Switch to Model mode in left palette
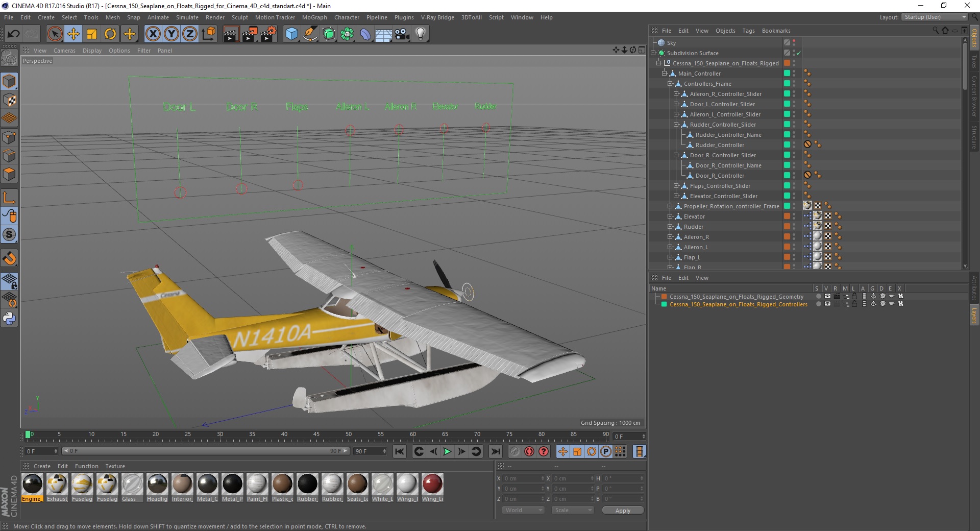 pyautogui.click(x=10, y=81)
